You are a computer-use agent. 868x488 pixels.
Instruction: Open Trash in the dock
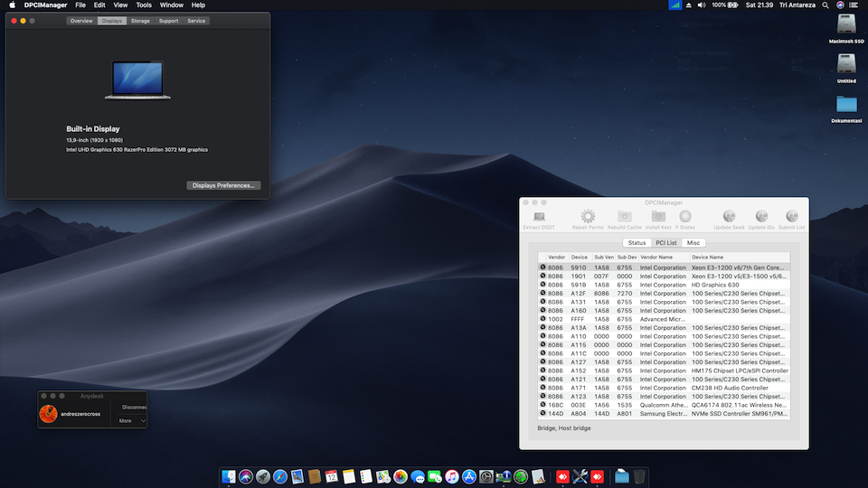[x=639, y=476]
